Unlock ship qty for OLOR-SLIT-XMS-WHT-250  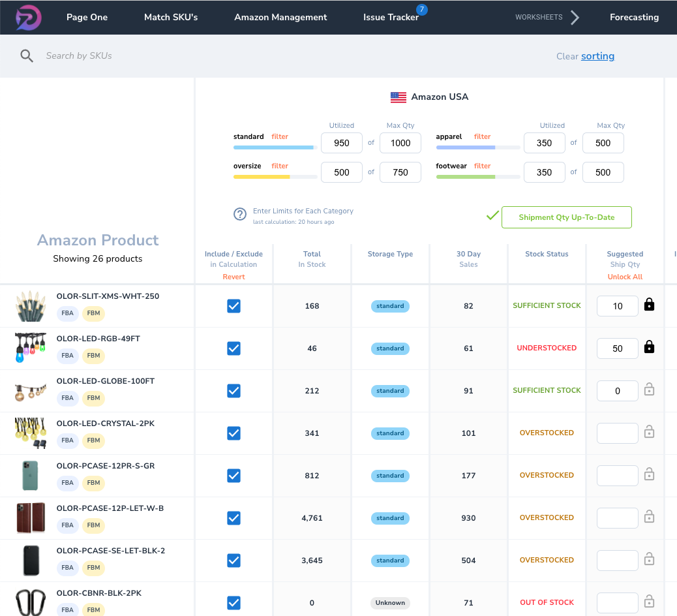[649, 305]
